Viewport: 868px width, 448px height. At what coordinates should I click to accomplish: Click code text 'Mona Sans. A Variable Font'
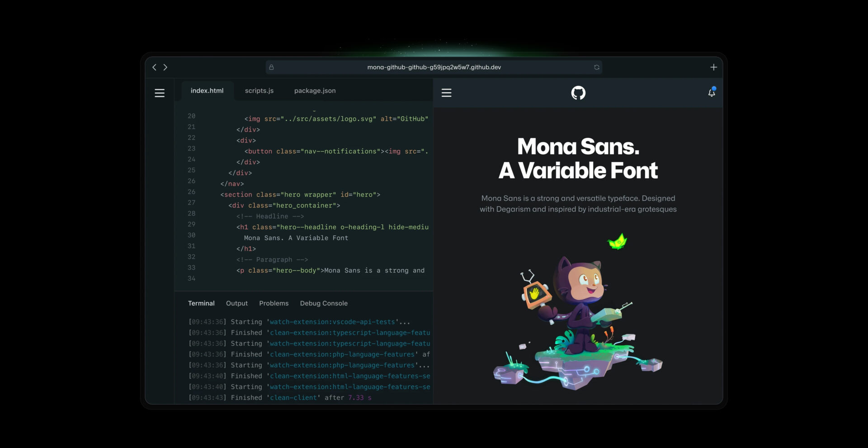pyautogui.click(x=296, y=238)
